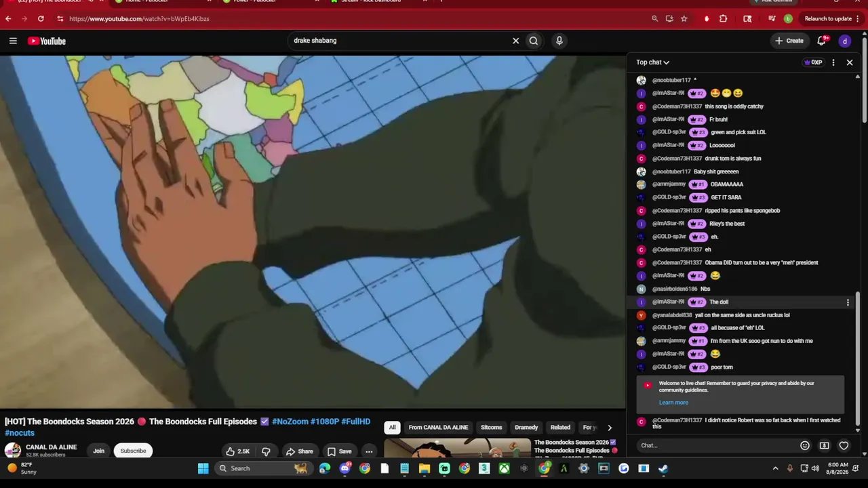The height and width of the screenshot is (488, 868).
Task: Dislike the video
Action: coord(266,451)
